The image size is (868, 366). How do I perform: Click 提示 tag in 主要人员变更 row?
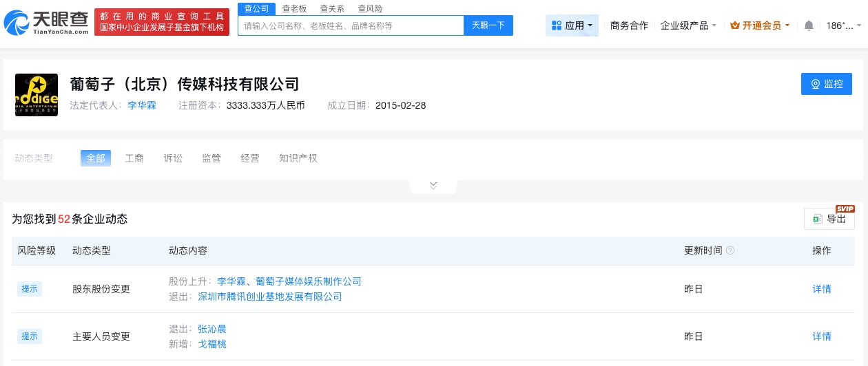[30, 336]
